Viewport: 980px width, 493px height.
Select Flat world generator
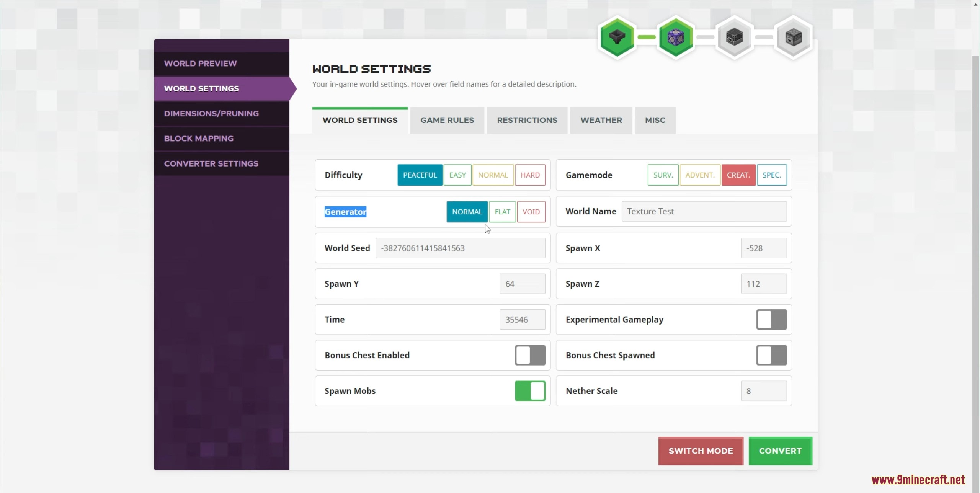pyautogui.click(x=502, y=212)
